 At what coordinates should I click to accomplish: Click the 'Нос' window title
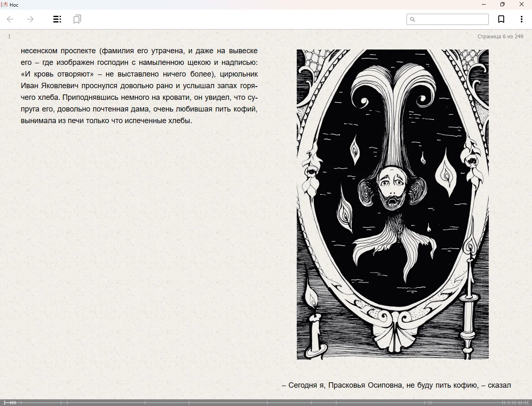click(x=14, y=5)
